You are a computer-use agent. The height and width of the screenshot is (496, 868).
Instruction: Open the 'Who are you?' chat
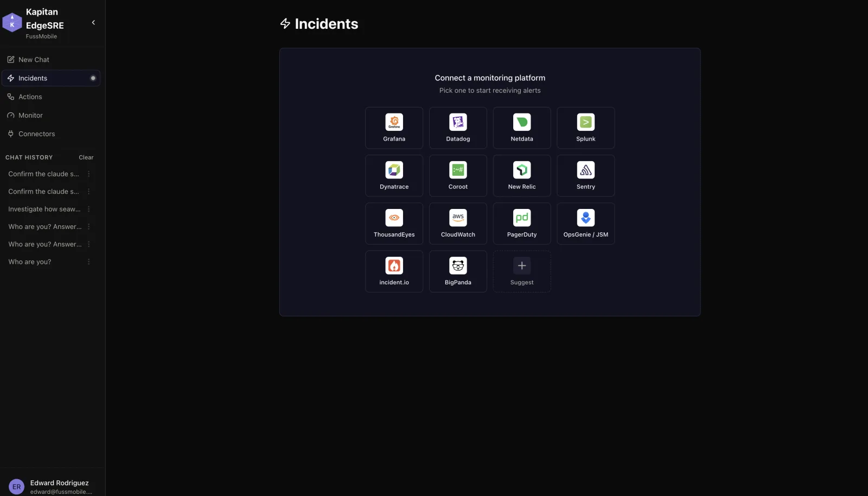[30, 262]
